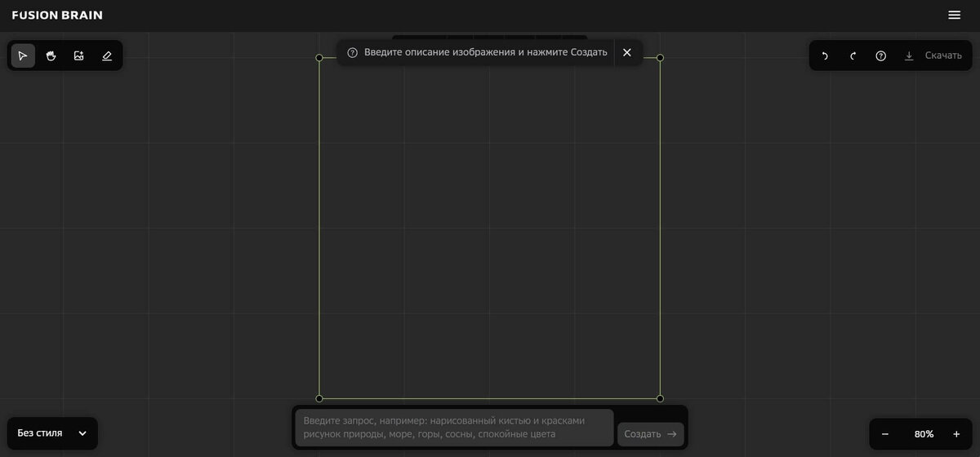This screenshot has width=980, height=457.
Task: Open the hamburger menu
Action: point(954,15)
